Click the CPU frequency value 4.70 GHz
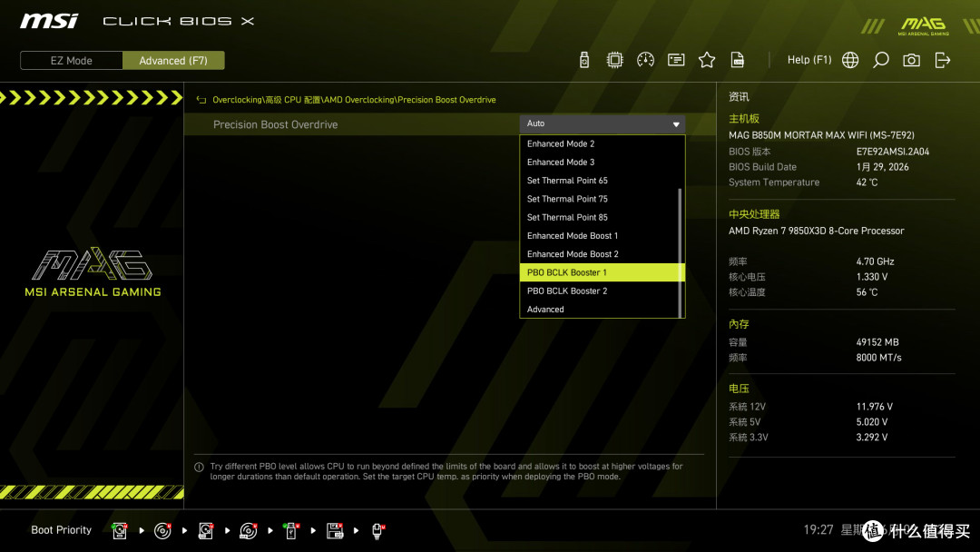 point(875,261)
